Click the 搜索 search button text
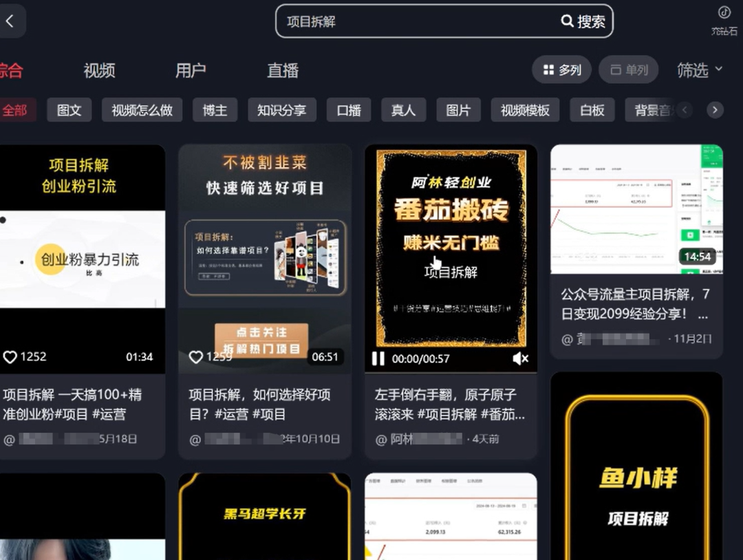This screenshot has height=560, width=743. 591,21
